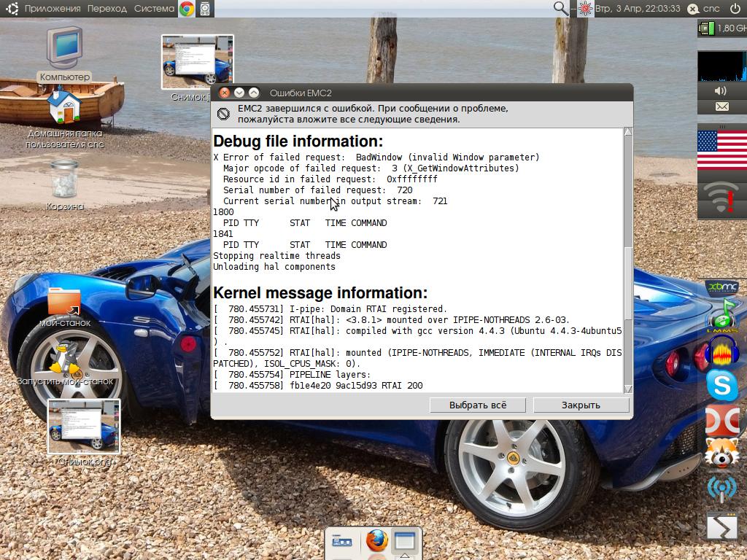Click the text '1841' in debug output
Screen dimensions: 747x560
point(223,234)
